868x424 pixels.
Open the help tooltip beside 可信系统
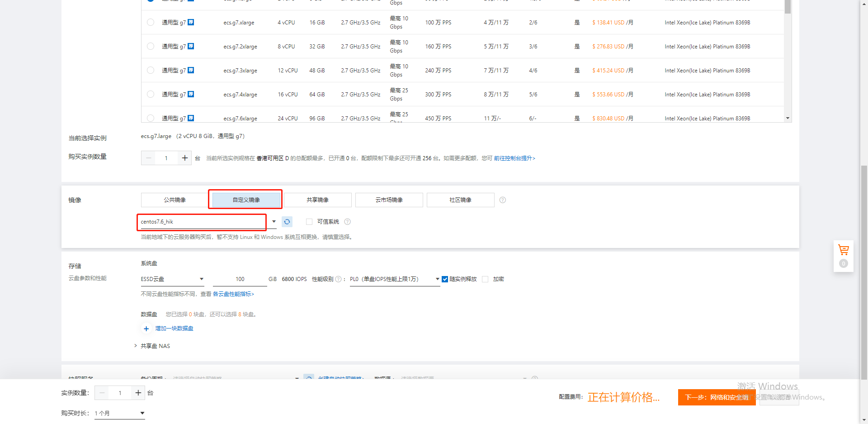(347, 222)
